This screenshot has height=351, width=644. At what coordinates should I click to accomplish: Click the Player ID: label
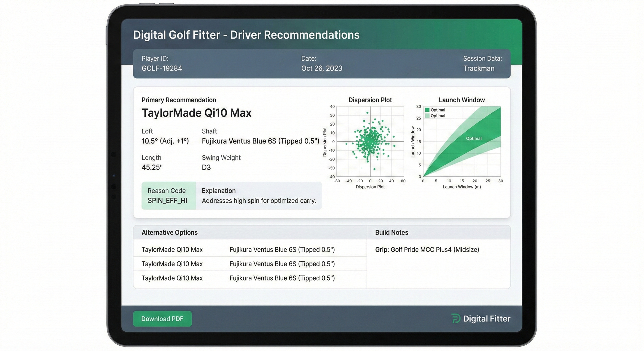155,58
